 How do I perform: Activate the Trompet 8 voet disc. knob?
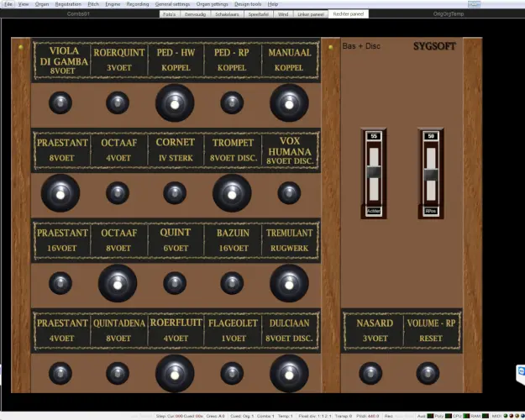point(232,193)
